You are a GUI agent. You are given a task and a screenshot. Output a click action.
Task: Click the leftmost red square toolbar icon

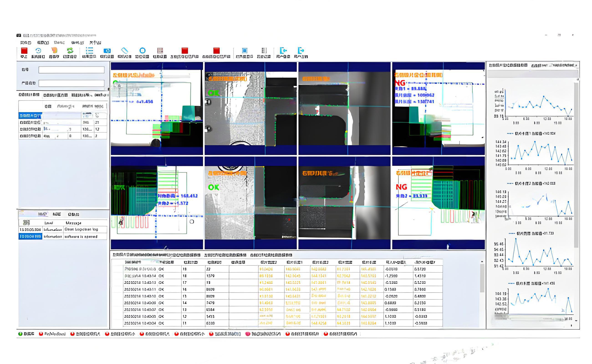point(24,51)
